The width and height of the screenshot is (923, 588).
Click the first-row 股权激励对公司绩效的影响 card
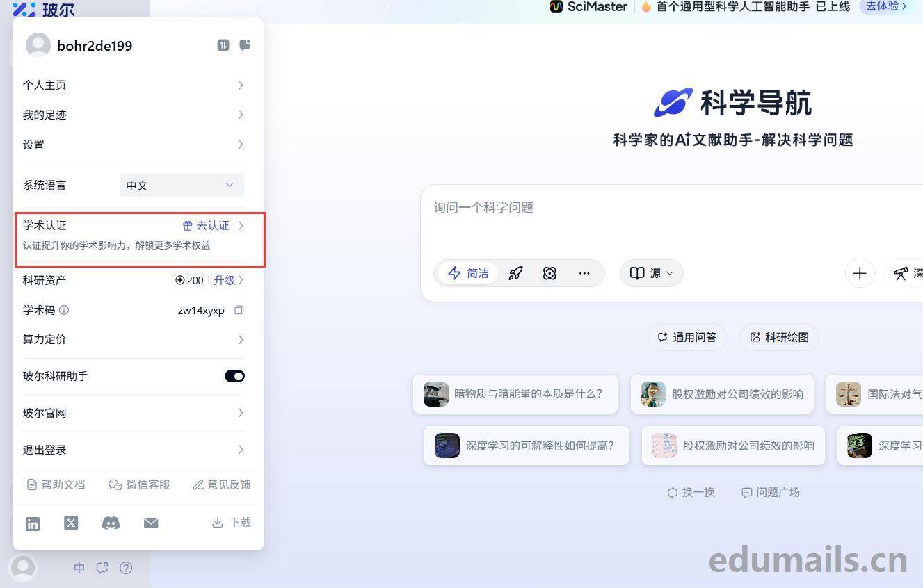pos(722,394)
